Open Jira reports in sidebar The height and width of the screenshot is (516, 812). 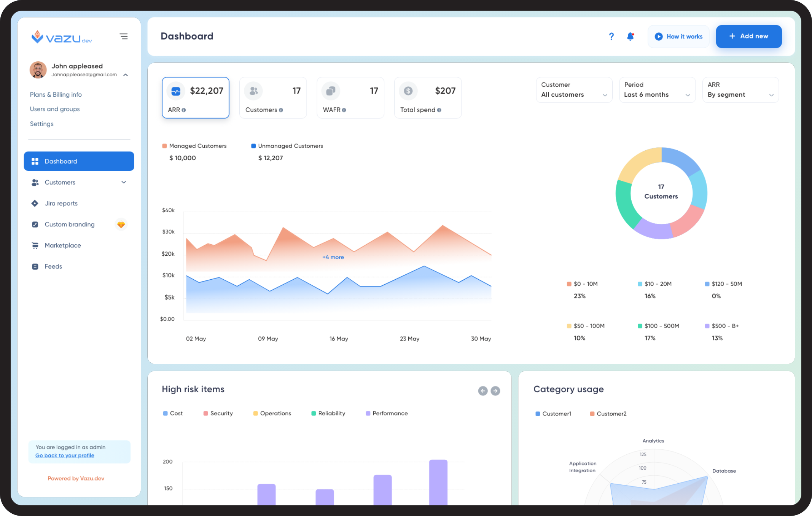[x=61, y=203]
